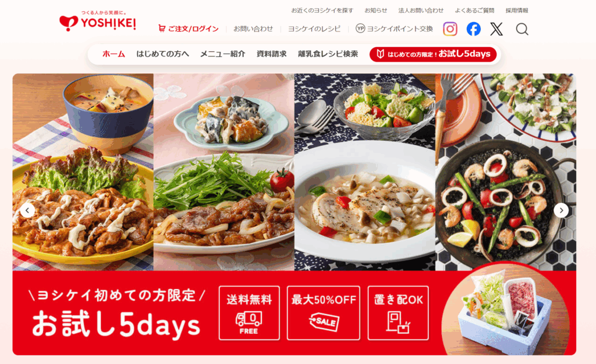Click the cart icon beside ご注文/ログイン
Image resolution: width=596 pixels, height=364 pixels.
[x=162, y=28]
